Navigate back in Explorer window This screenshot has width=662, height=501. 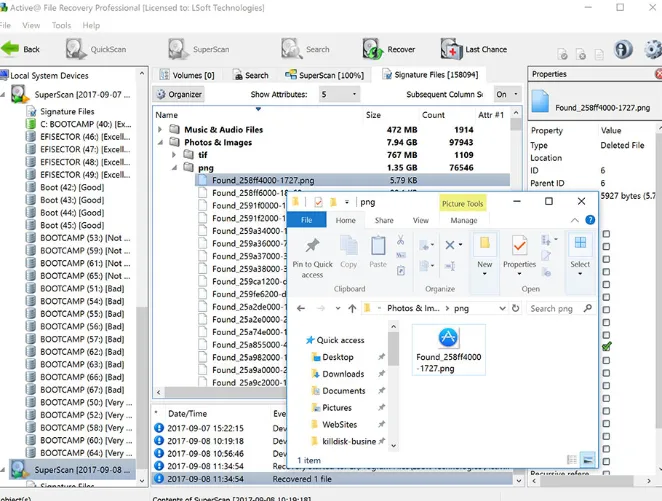pos(301,309)
